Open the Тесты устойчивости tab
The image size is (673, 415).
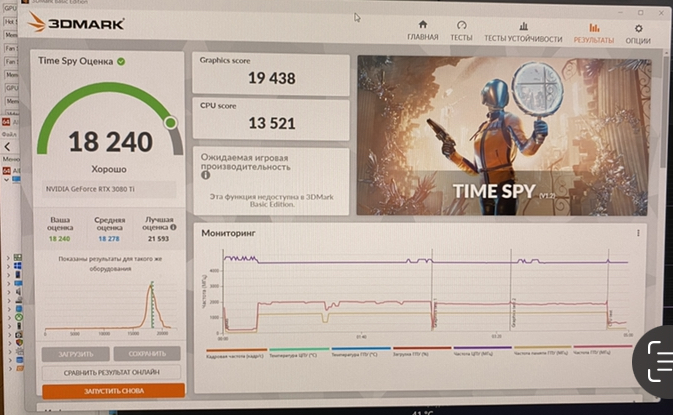[523, 32]
